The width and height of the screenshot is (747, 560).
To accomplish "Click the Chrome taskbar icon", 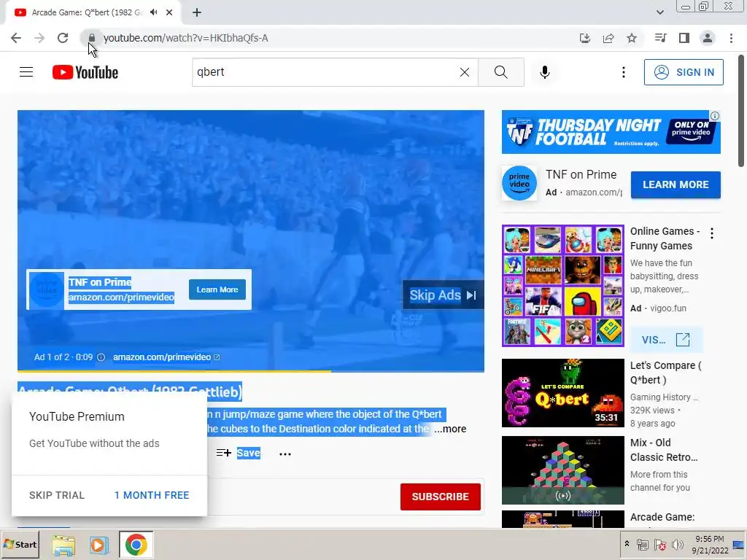I will pos(136,545).
